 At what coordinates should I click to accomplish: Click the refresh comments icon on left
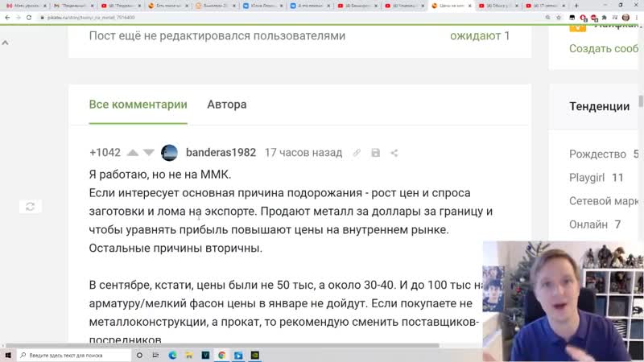click(30, 207)
